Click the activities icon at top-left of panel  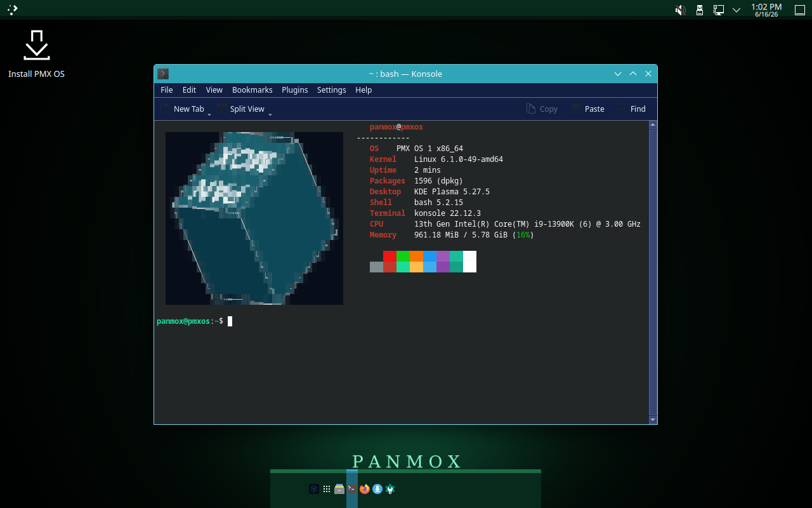pyautogui.click(x=13, y=10)
